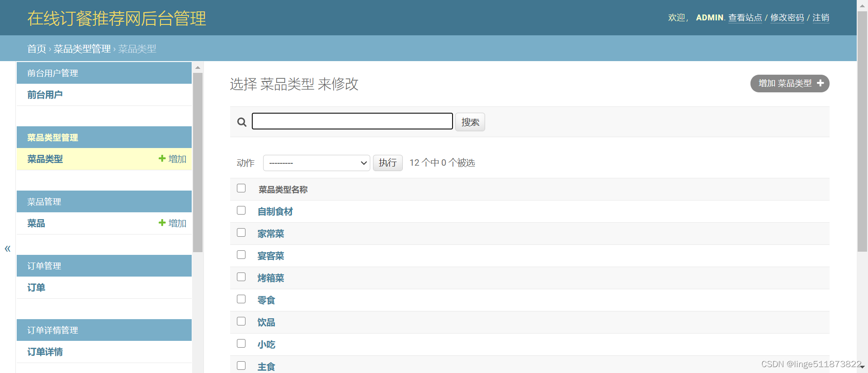The image size is (868, 373).
Task: Check the 家常菜 row checkbox
Action: 241,233
